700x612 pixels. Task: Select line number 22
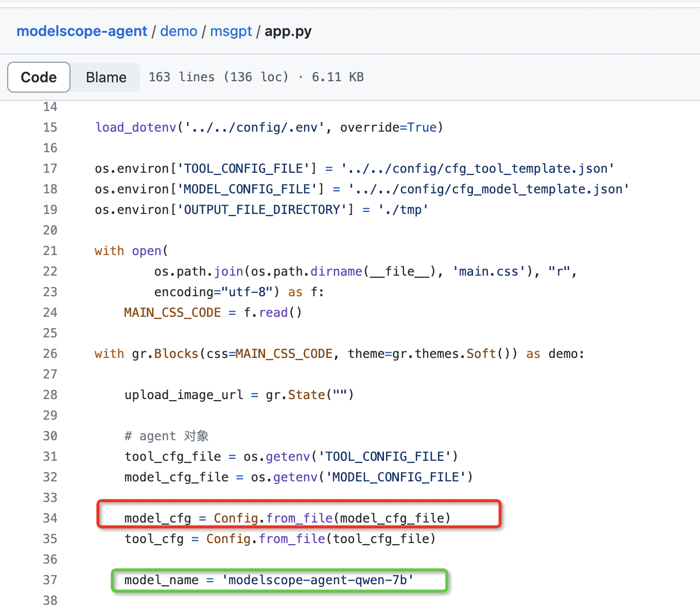click(x=50, y=272)
